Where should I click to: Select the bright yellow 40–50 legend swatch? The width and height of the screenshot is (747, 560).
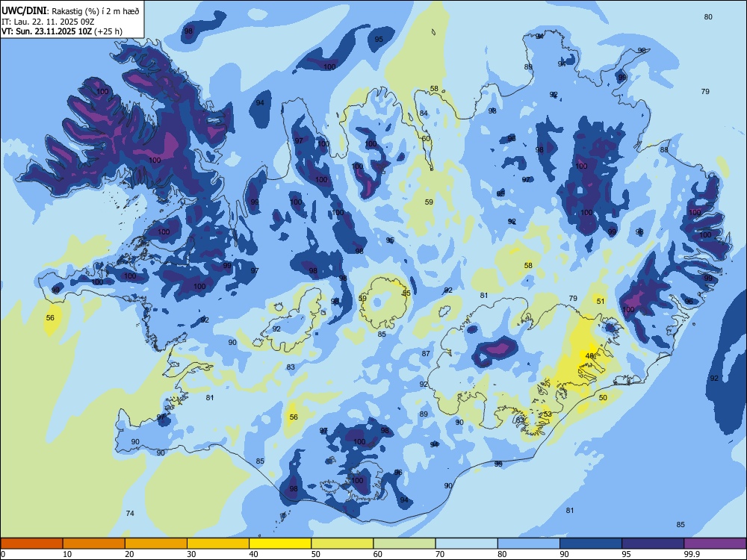point(280,544)
